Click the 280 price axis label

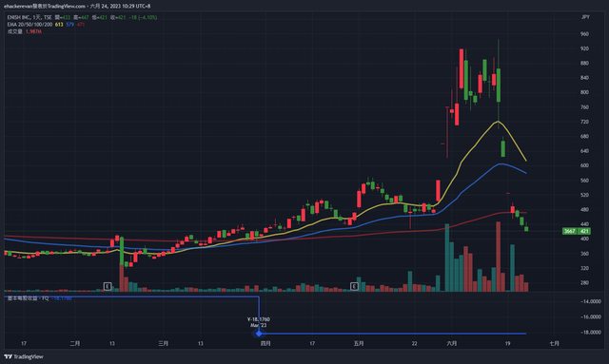click(x=584, y=282)
